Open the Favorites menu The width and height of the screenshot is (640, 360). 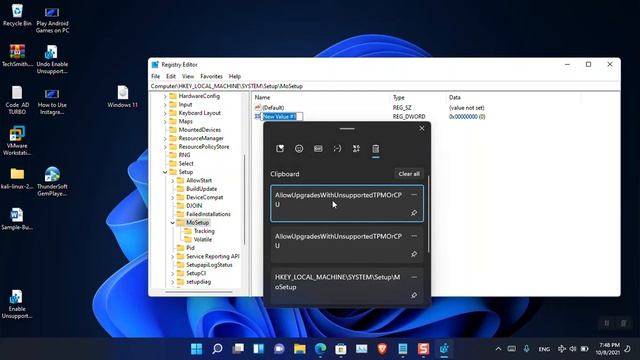click(x=211, y=76)
